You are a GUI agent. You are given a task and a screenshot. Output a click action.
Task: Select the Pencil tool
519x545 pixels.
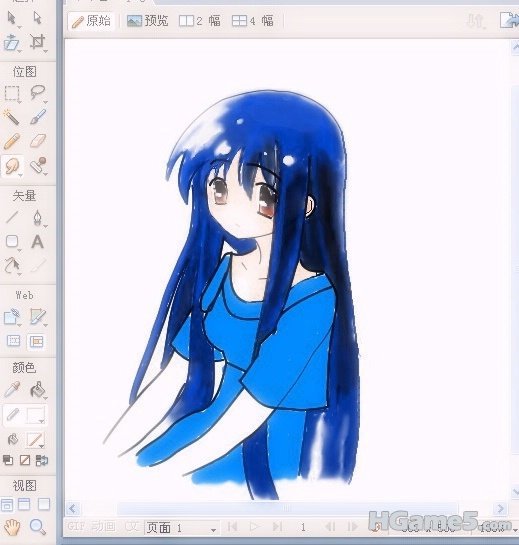point(12,141)
